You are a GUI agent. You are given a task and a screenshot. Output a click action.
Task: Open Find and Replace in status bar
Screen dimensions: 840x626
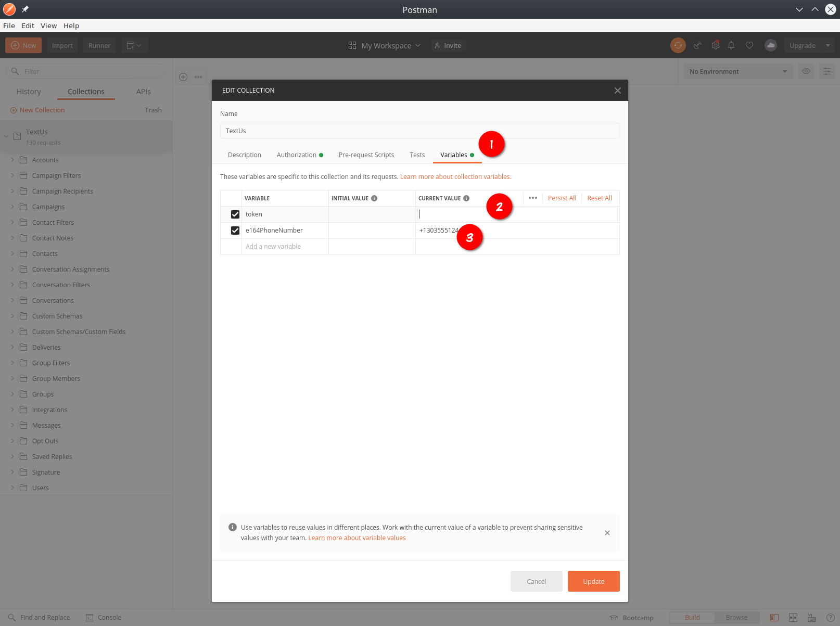coord(39,618)
